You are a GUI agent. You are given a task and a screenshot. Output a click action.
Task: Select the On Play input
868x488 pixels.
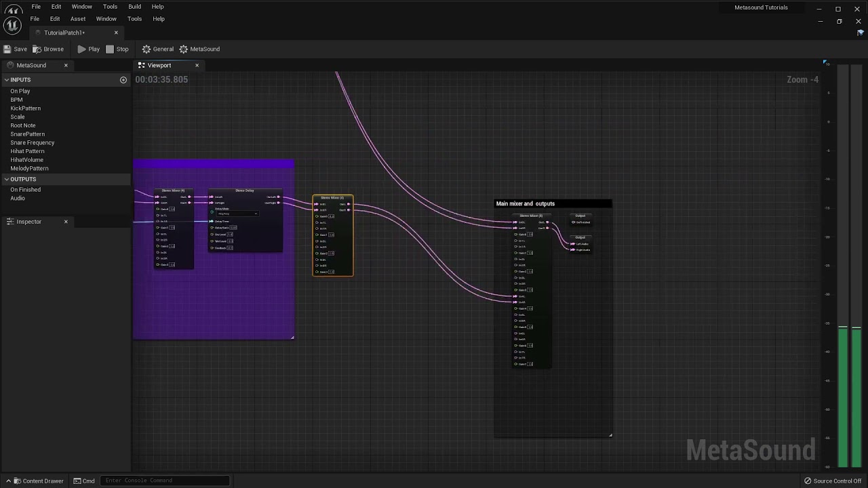[x=20, y=91]
